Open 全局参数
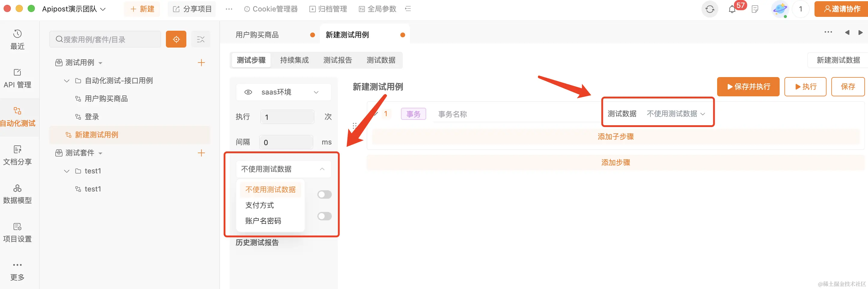 [x=377, y=9]
